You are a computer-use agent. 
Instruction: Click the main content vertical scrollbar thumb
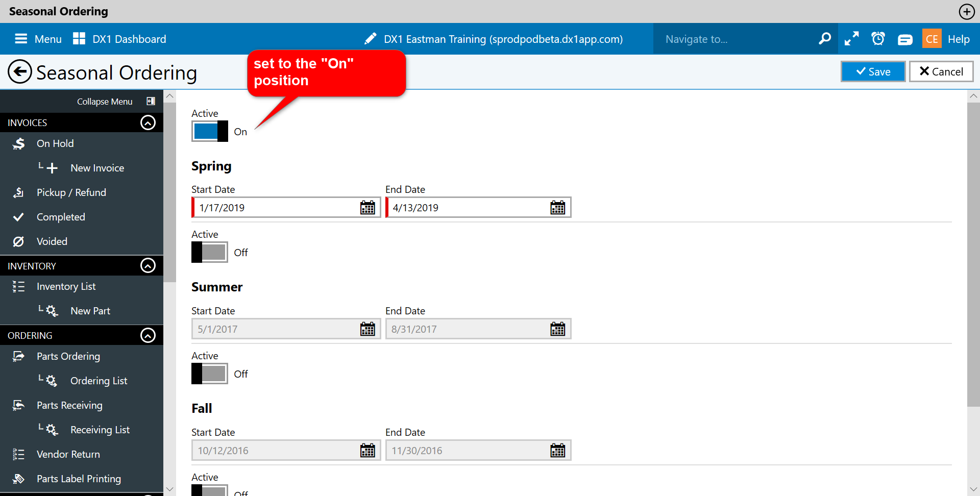973,254
